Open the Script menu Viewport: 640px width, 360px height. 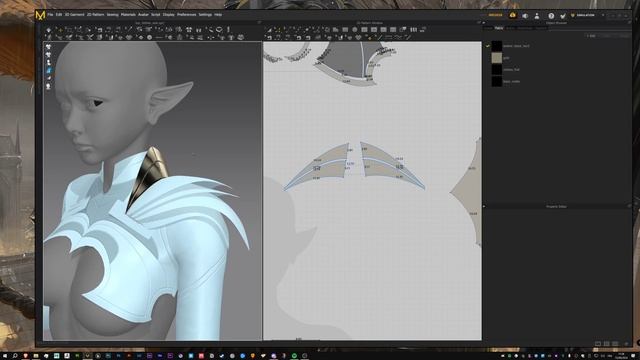(x=156, y=15)
